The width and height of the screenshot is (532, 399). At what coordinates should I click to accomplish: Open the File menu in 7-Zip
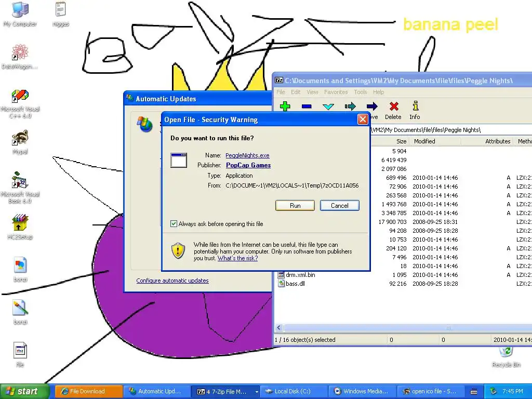(x=281, y=92)
